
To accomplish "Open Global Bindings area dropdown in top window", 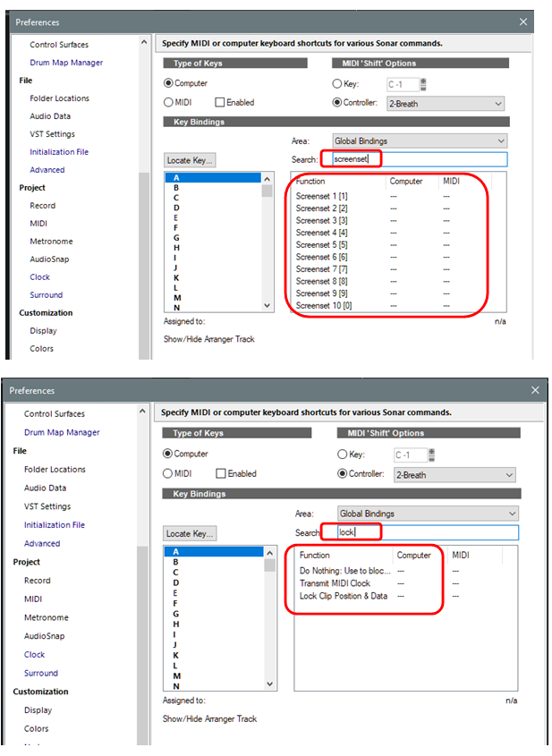I will pyautogui.click(x=420, y=140).
